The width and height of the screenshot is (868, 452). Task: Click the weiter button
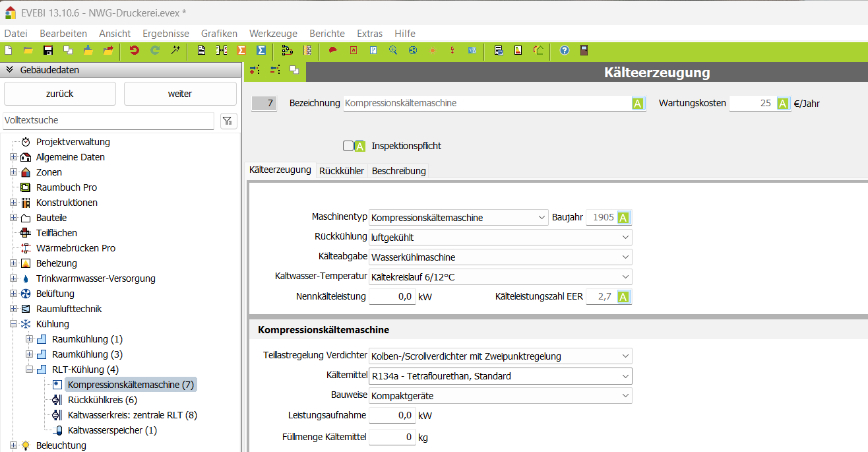click(180, 94)
